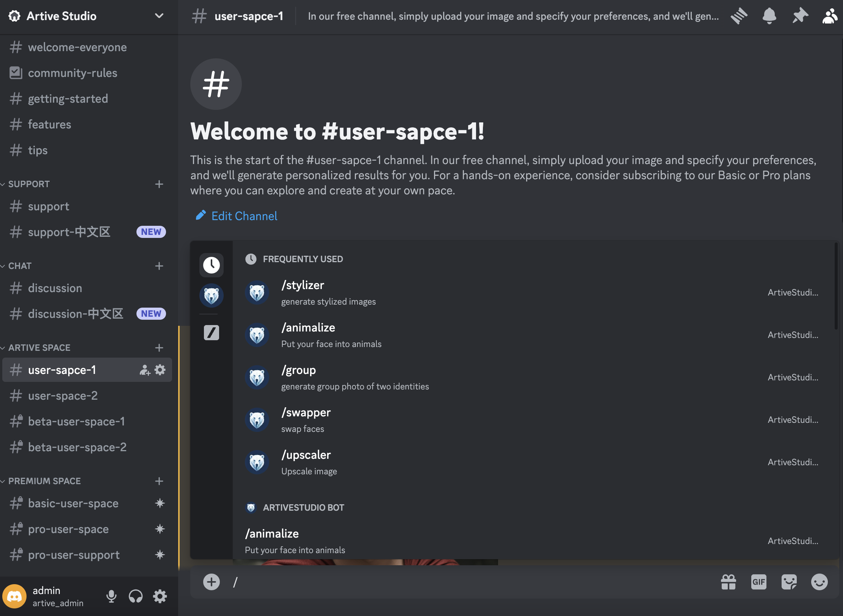Click the premium star icon on pro-user-support

pos(160,555)
